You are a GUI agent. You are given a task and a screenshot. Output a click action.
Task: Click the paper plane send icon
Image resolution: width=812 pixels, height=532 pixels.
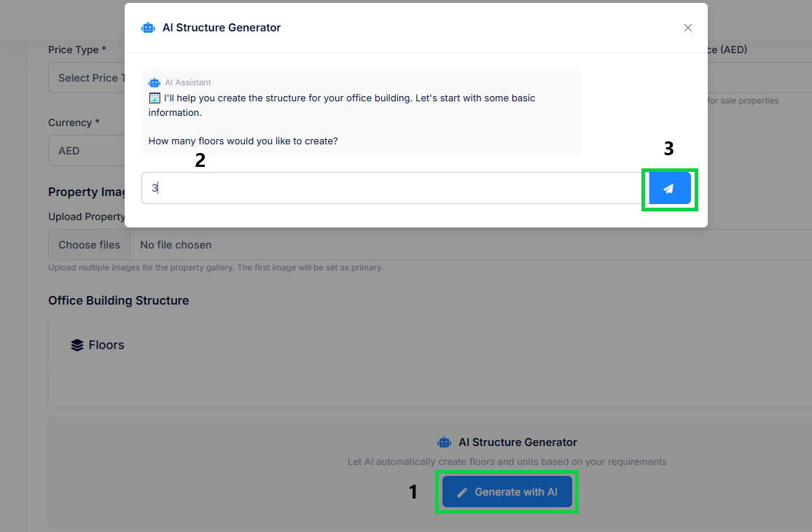[x=668, y=189]
